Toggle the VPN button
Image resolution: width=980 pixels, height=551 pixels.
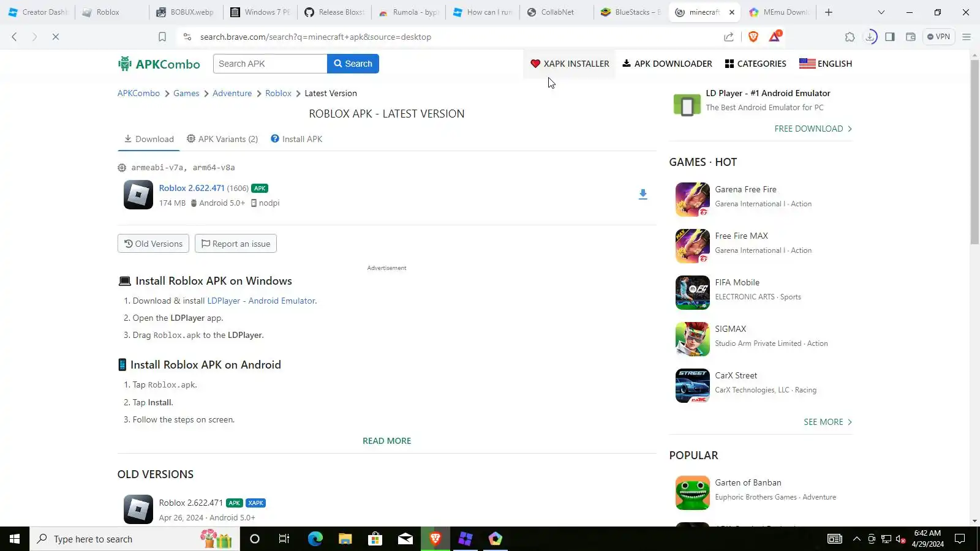[938, 37]
